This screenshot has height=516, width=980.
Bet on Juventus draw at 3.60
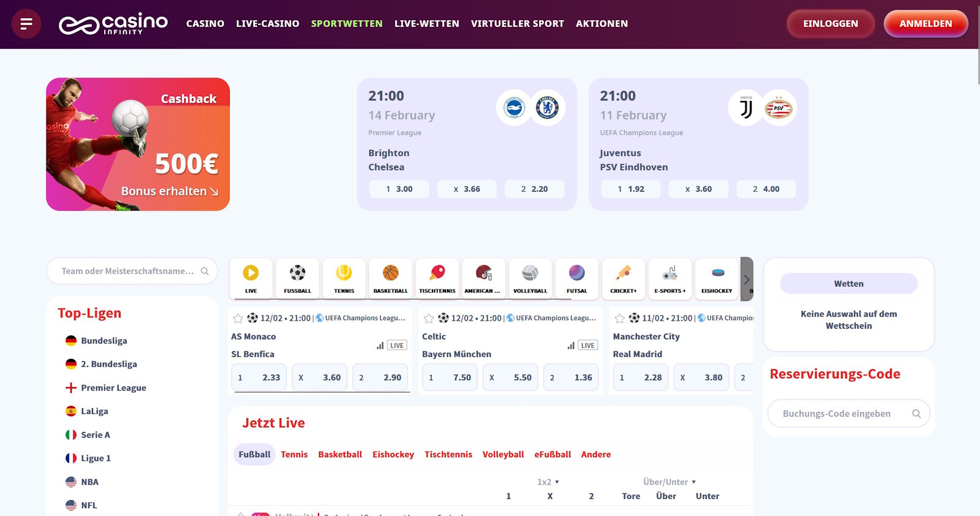(698, 189)
